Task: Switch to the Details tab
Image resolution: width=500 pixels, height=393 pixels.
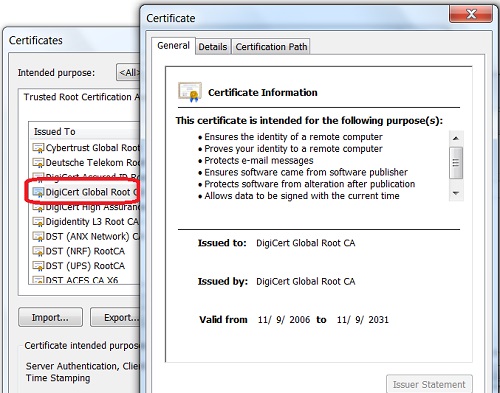Action: tap(213, 47)
